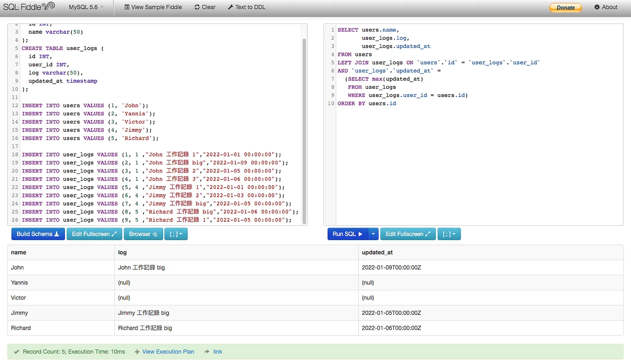
Task: Select 'John 工作記錄 big' cell
Action: coord(237,268)
